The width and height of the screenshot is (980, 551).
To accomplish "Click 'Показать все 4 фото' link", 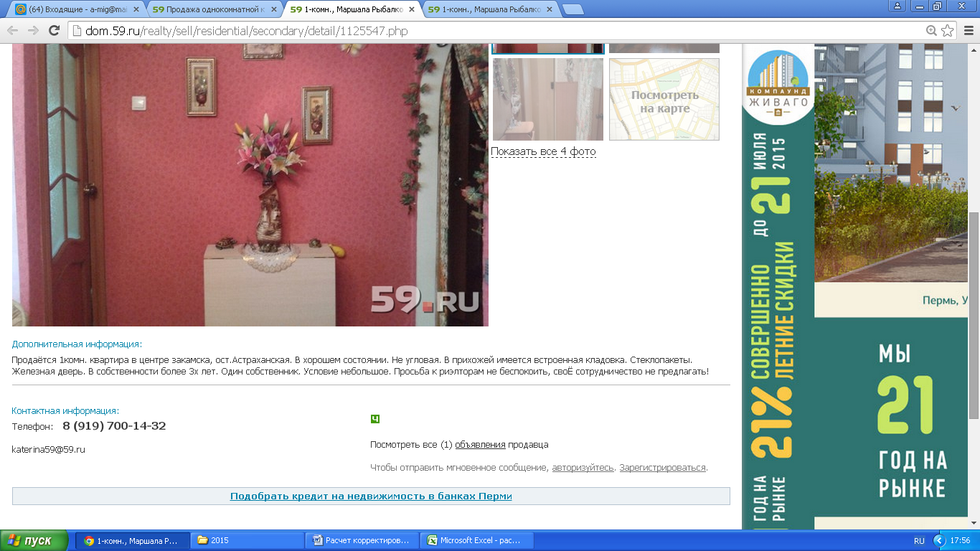I will point(543,151).
